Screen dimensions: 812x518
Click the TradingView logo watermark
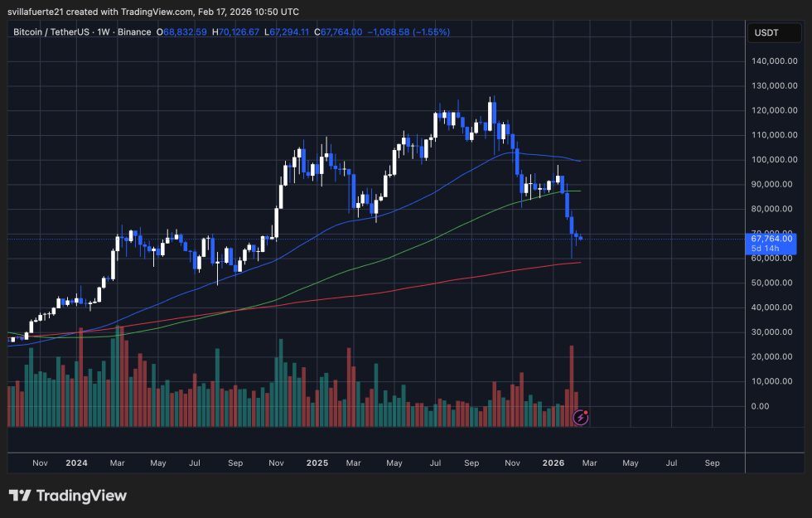(x=66, y=495)
